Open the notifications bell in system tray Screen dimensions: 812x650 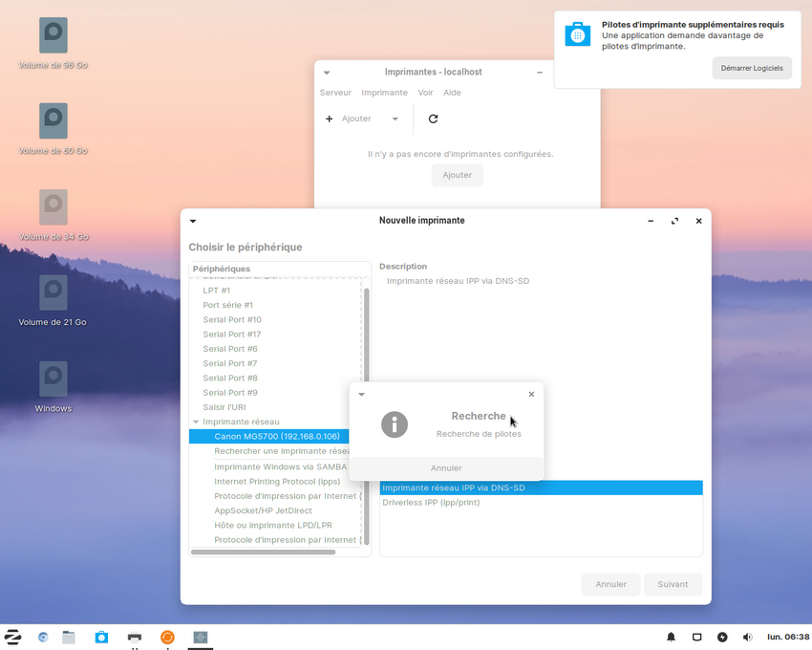pos(671,637)
